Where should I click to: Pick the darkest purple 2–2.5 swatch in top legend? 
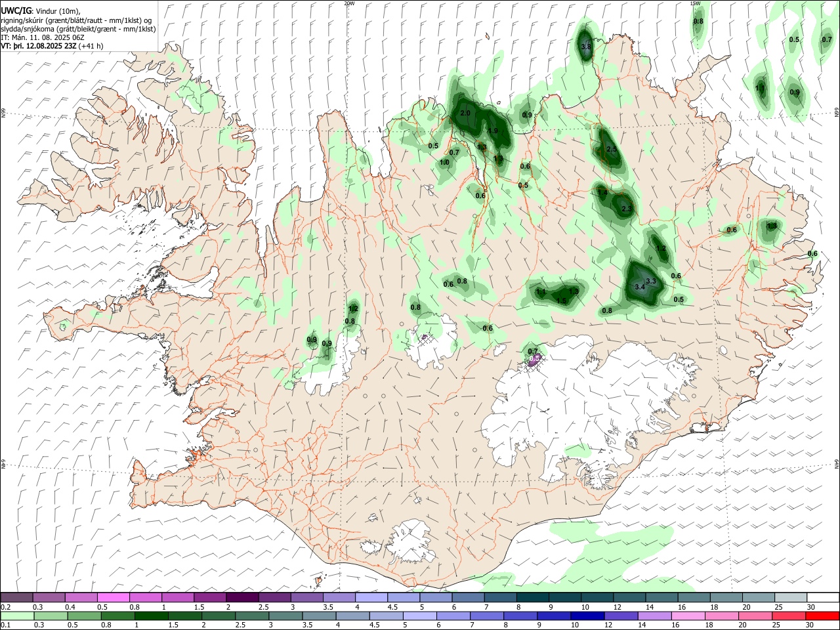coord(242,597)
